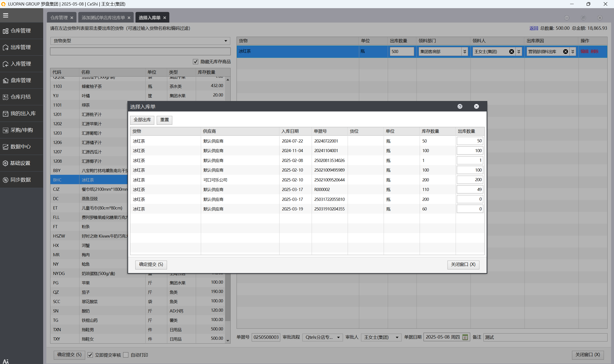Click the 单据号 field 0250508003

pos(266,337)
